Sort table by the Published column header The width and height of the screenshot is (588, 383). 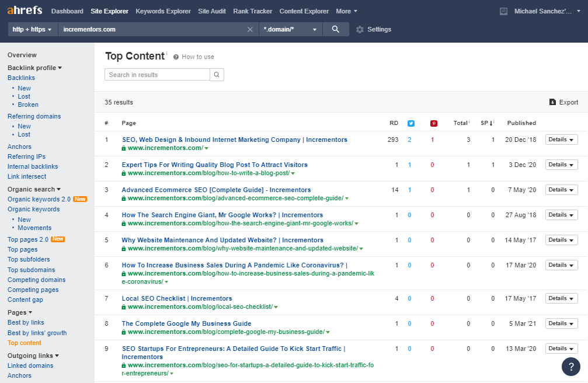(x=521, y=123)
